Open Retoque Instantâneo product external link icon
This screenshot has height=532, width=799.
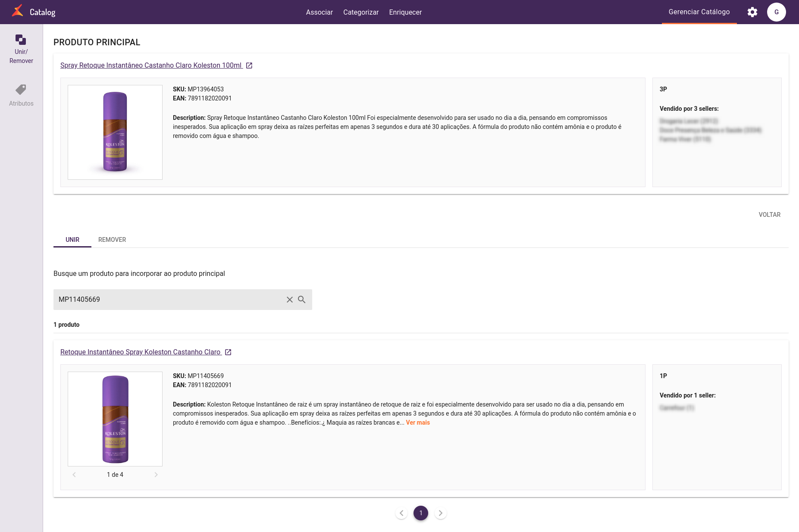[x=229, y=352]
